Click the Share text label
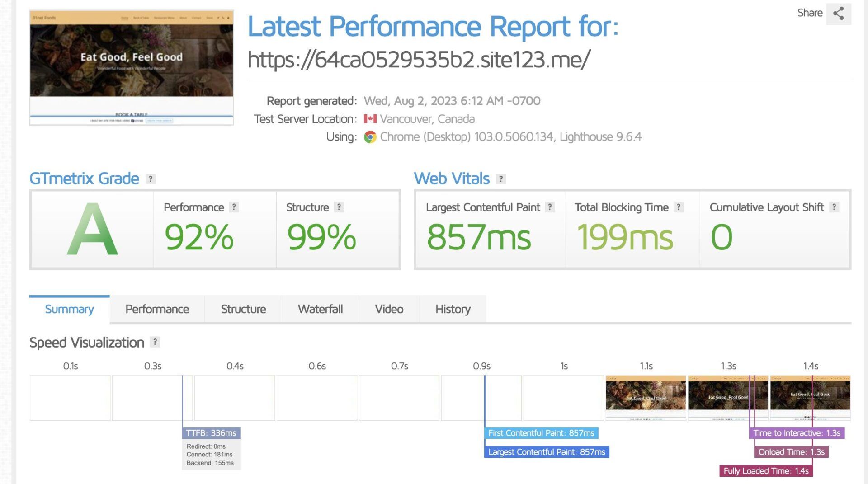 [810, 13]
